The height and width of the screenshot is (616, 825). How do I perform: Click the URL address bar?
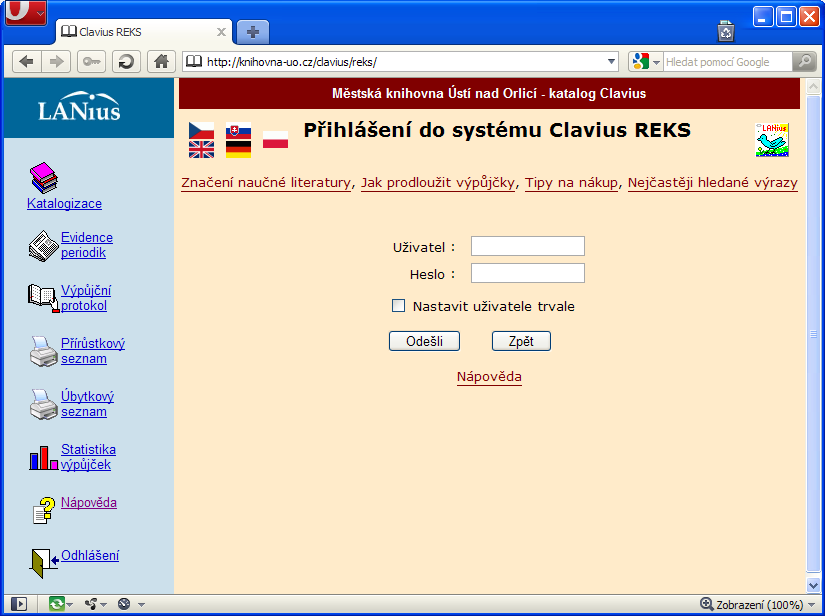point(401,62)
